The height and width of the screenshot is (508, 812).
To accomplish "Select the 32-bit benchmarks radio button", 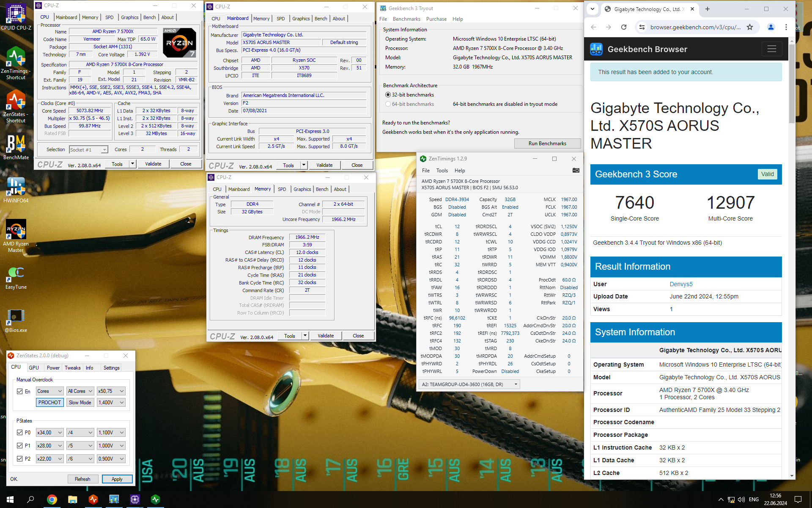I will [x=388, y=95].
